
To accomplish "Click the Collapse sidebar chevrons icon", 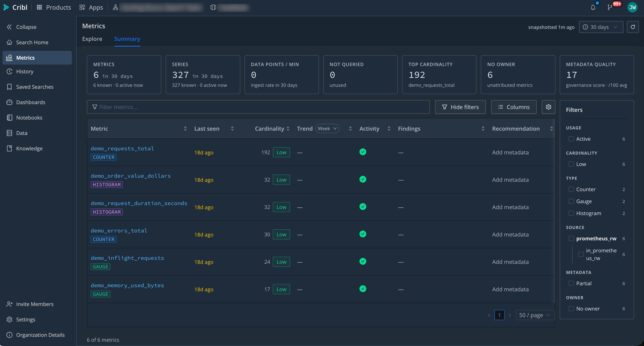I will click(9, 27).
